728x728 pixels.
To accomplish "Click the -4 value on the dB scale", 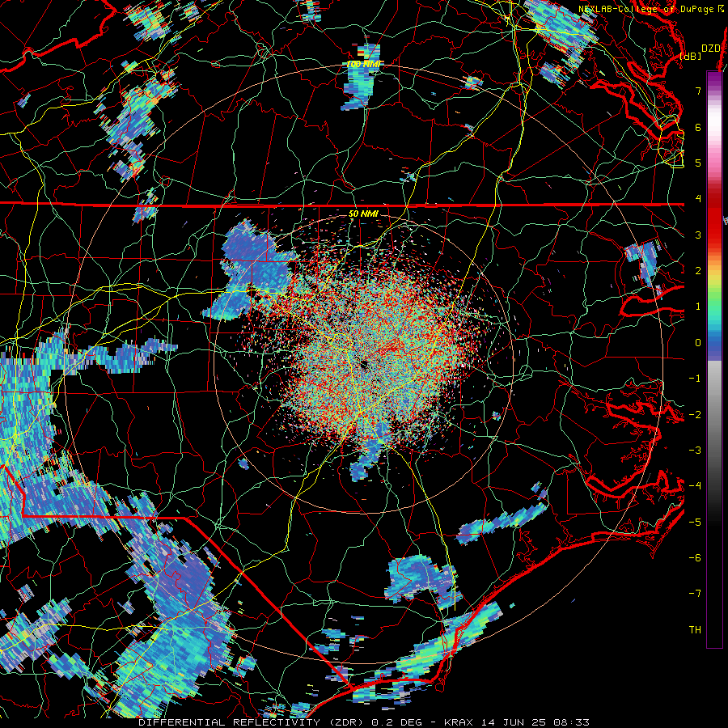I will coord(695,486).
